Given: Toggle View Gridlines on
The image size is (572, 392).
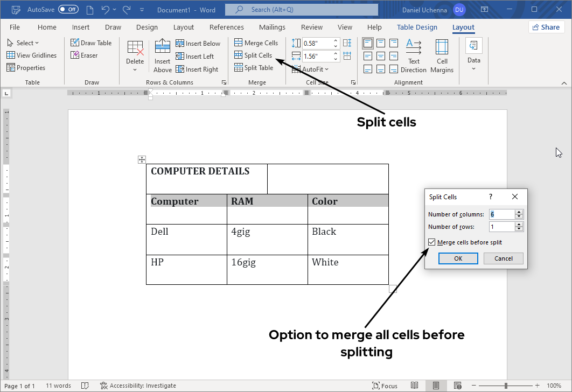Looking at the screenshot, I should (32, 55).
